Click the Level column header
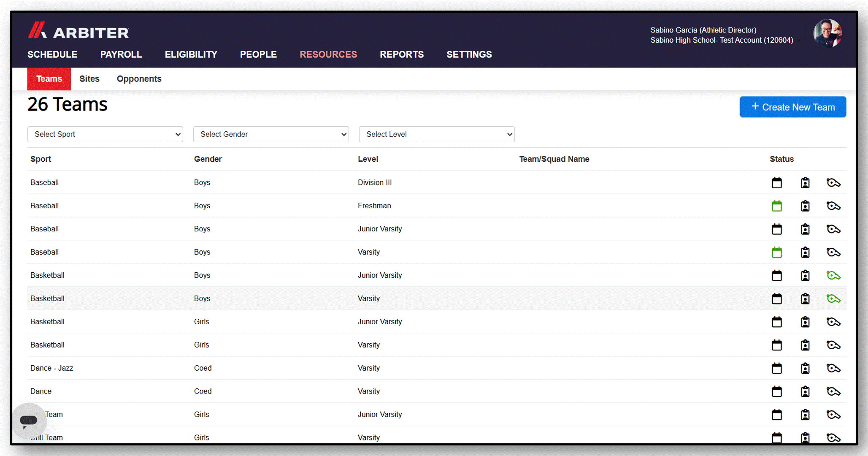Image resolution: width=868 pixels, height=456 pixels. click(x=368, y=159)
